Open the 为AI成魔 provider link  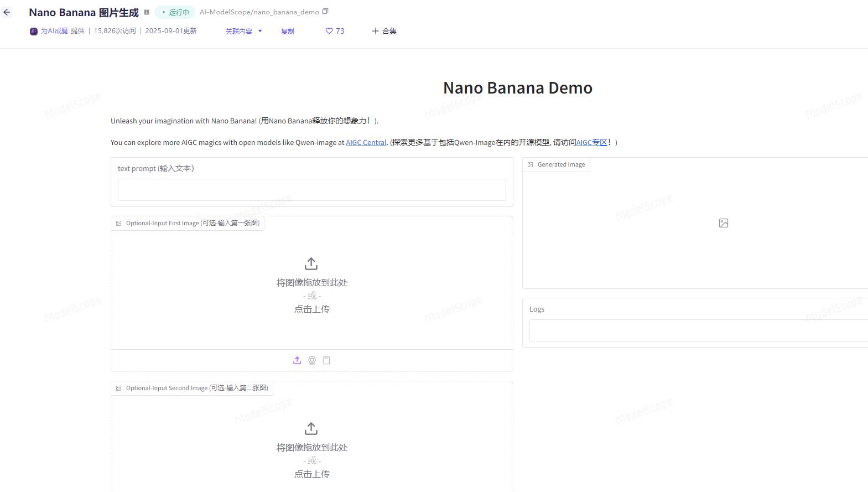(54, 31)
